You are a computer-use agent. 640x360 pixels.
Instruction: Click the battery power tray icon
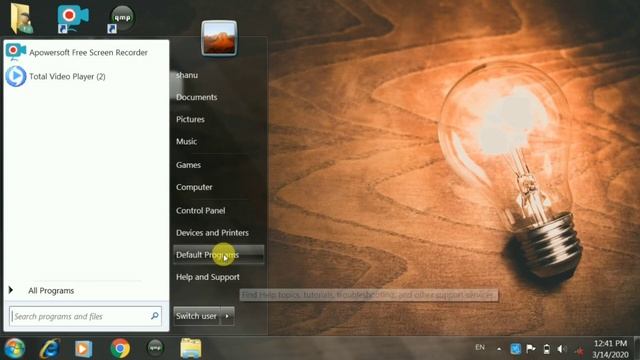point(547,349)
